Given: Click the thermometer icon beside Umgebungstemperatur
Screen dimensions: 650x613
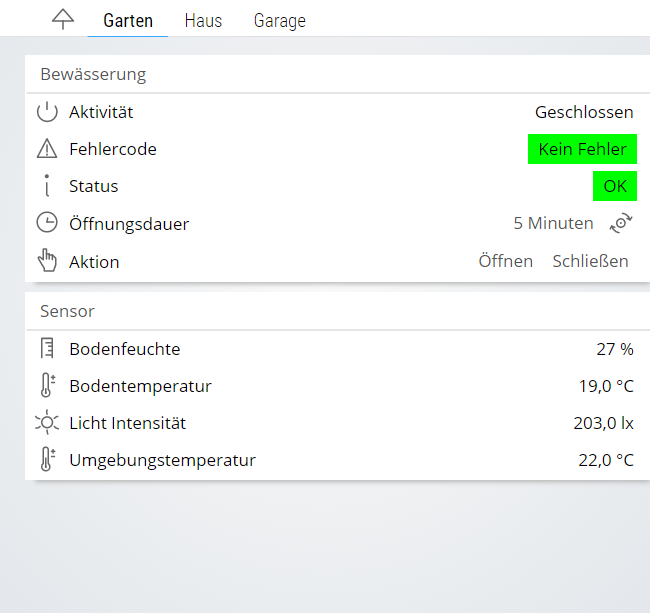Looking at the screenshot, I should 47,460.
